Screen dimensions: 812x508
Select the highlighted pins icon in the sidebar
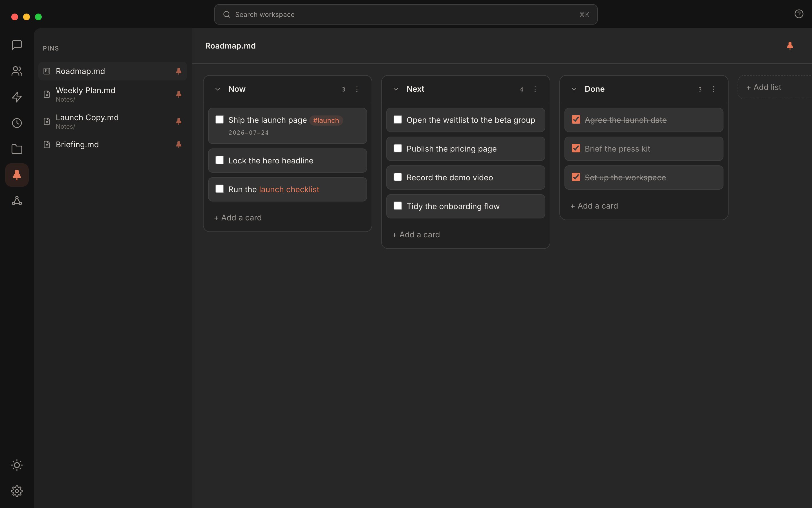click(17, 175)
